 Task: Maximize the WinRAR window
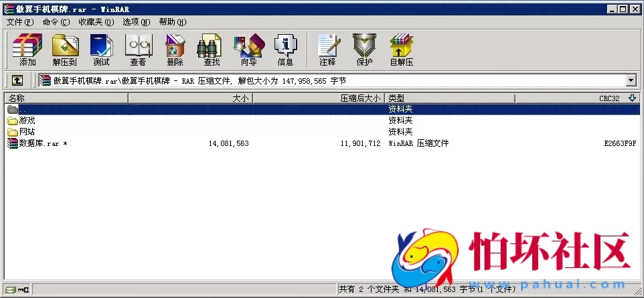pos(623,9)
